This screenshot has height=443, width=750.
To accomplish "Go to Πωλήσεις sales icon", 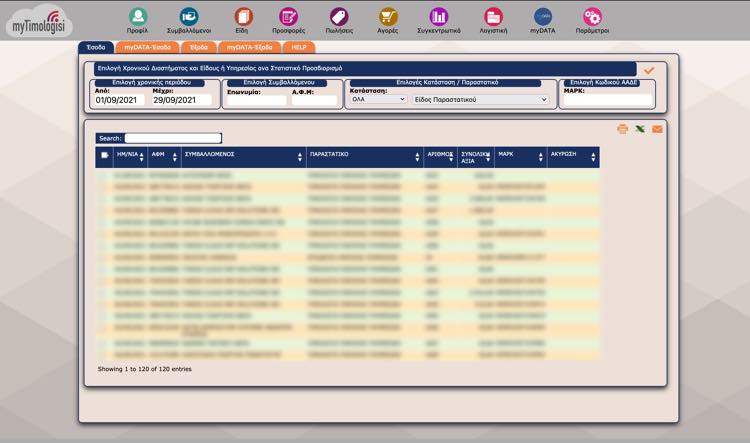I will click(339, 17).
